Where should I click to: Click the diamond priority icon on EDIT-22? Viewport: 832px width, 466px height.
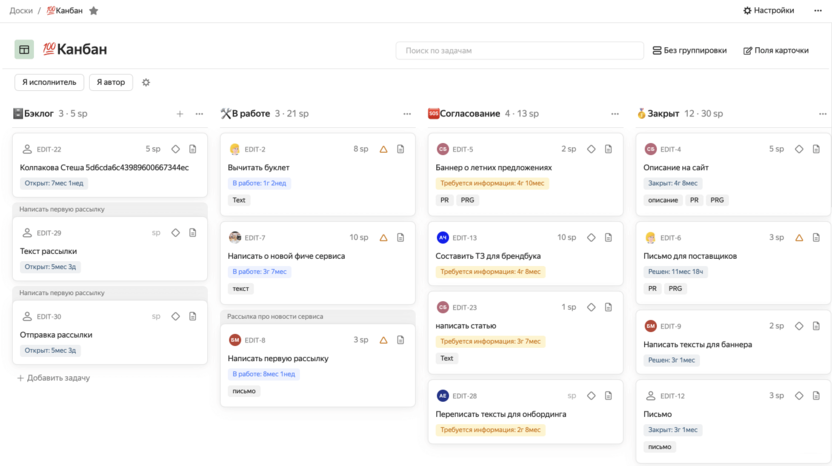176,149
